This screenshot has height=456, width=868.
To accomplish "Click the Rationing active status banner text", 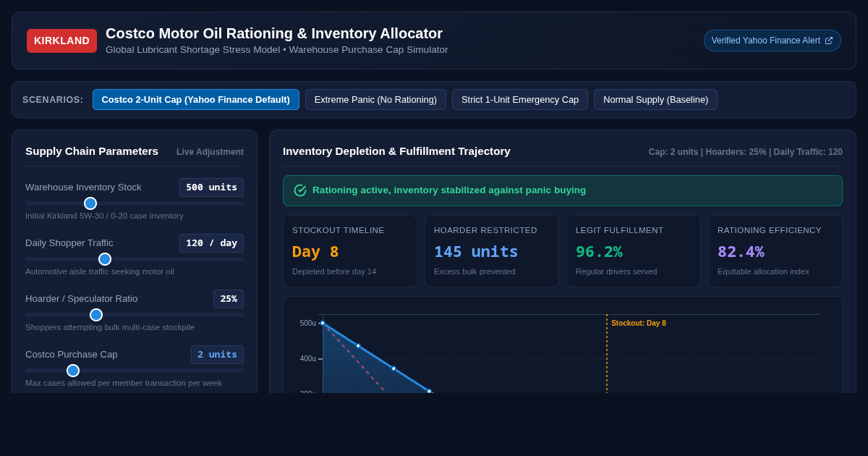I will pos(449,190).
